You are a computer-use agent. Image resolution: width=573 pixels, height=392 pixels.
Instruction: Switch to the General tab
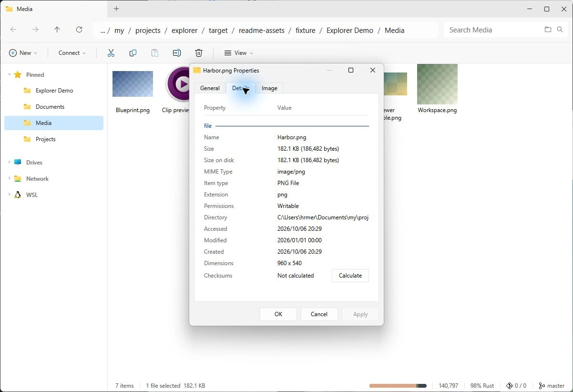(x=210, y=88)
